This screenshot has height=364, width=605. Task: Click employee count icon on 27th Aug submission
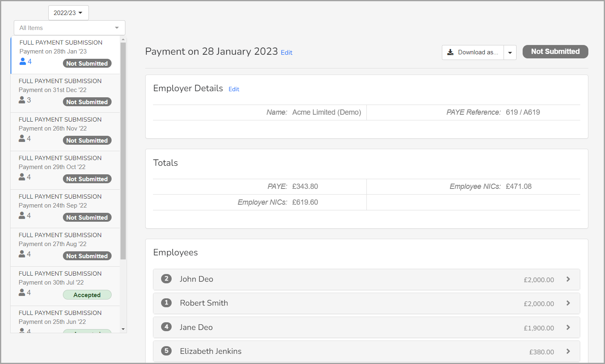click(22, 254)
